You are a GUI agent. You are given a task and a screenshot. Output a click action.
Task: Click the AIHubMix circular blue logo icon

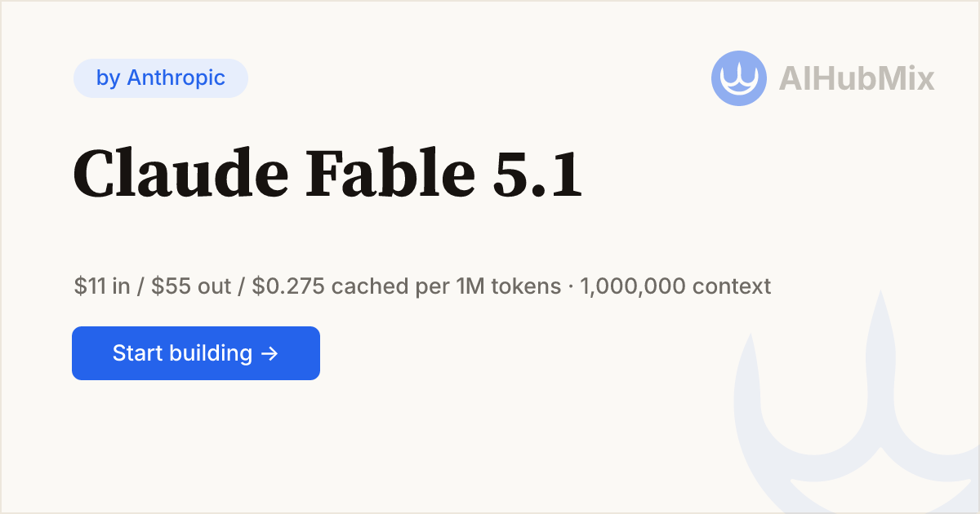(739, 78)
